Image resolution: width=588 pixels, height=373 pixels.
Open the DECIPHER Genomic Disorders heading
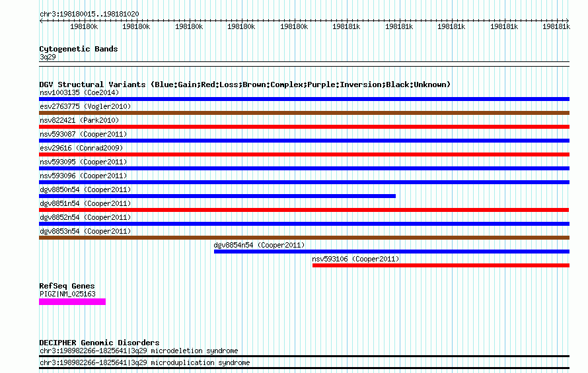click(x=99, y=343)
